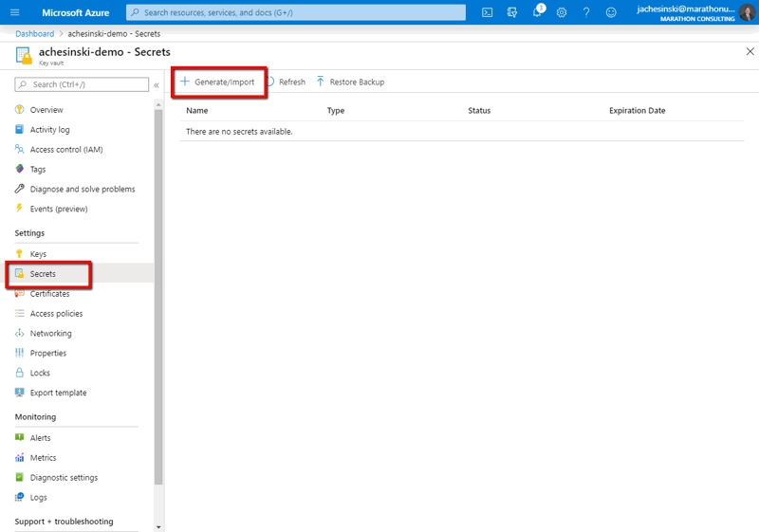
Task: Open Diagnostic settings under Monitoring
Action: 63,478
